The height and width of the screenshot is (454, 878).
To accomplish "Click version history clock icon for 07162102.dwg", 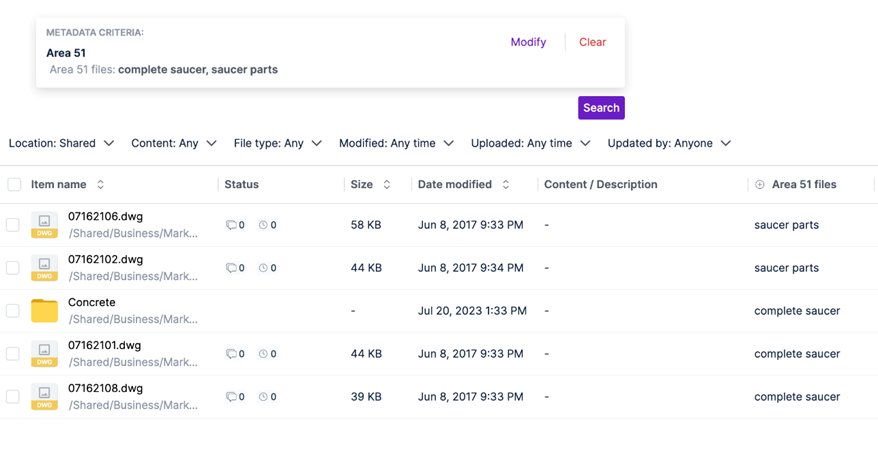I will click(x=263, y=269).
